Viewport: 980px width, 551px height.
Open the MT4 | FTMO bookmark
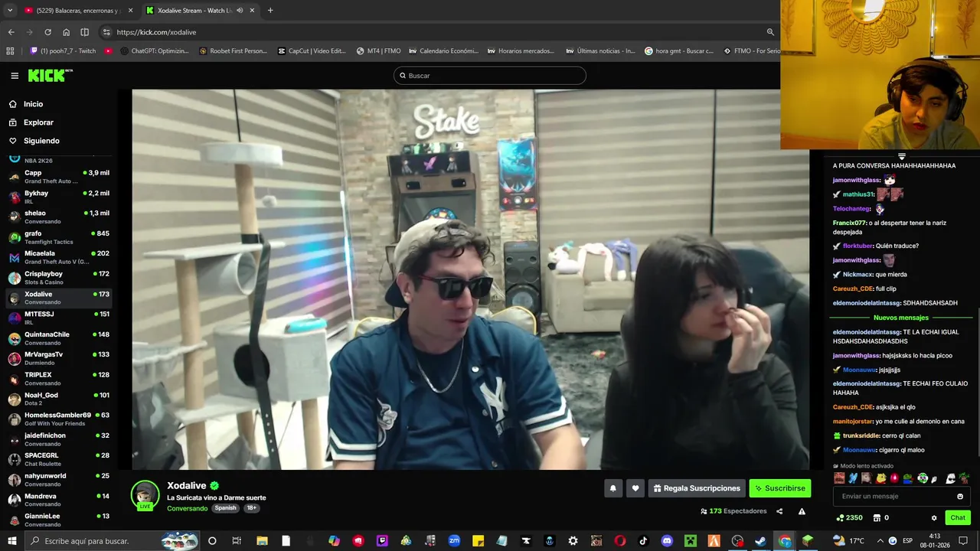pyautogui.click(x=378, y=51)
